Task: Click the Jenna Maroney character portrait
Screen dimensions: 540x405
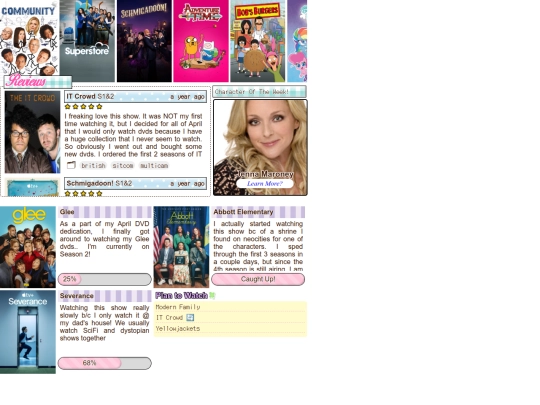Action: pos(260,147)
